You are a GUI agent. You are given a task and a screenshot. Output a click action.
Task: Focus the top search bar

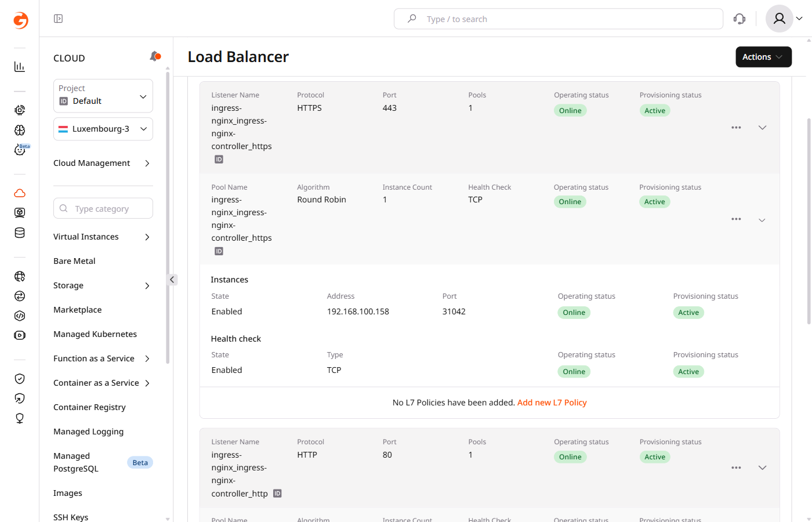(x=558, y=19)
